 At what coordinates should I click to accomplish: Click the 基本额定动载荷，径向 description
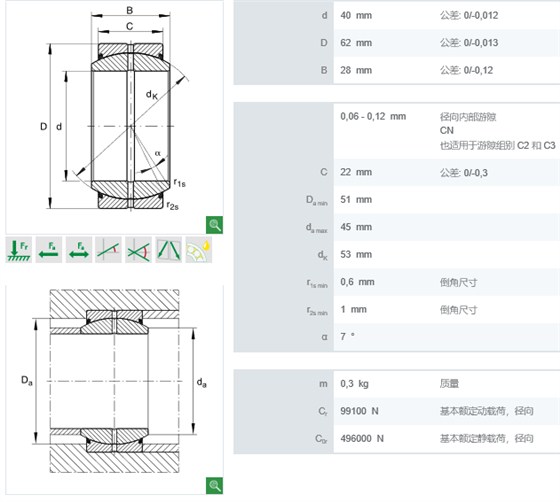pyautogui.click(x=486, y=411)
